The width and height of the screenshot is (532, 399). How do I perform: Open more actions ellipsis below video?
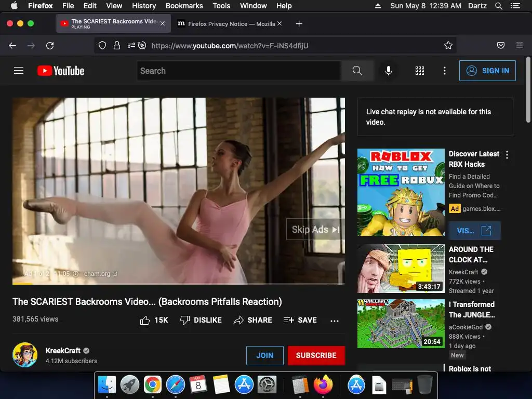coord(335,321)
